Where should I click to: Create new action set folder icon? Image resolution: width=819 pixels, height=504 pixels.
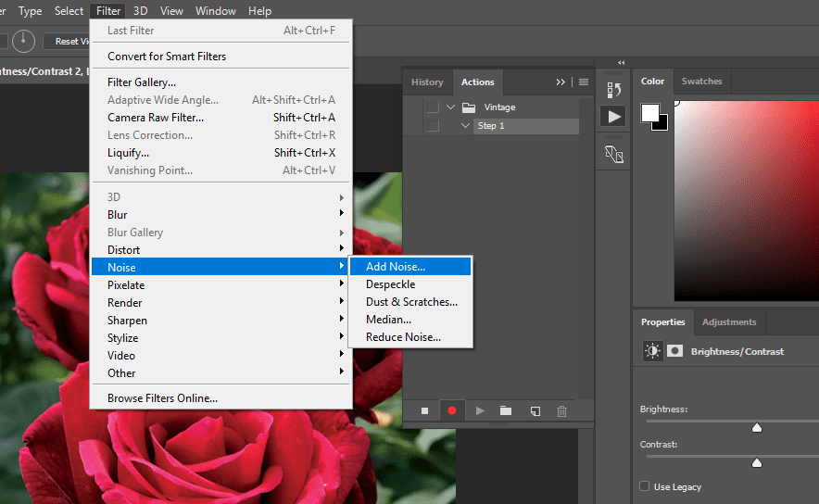pyautogui.click(x=506, y=411)
